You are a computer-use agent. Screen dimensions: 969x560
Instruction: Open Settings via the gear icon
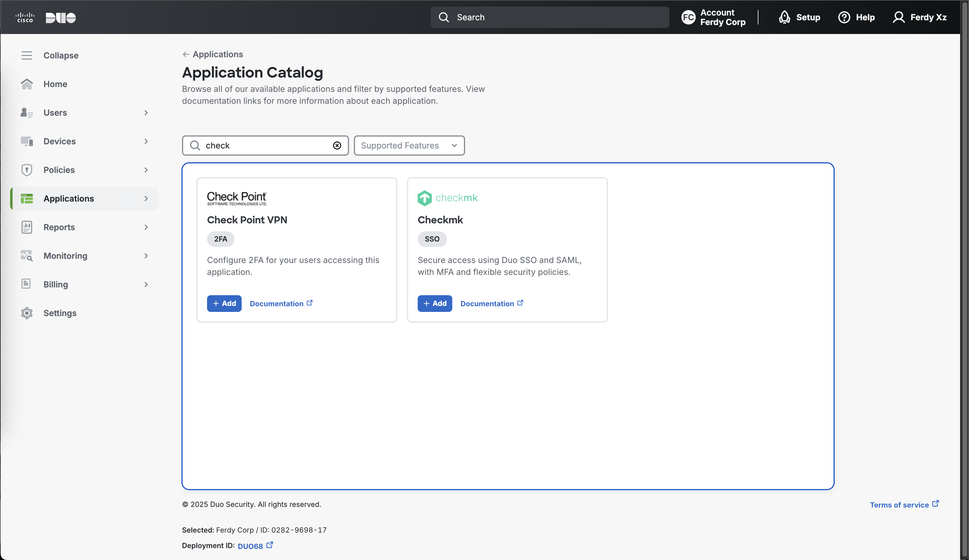click(27, 313)
